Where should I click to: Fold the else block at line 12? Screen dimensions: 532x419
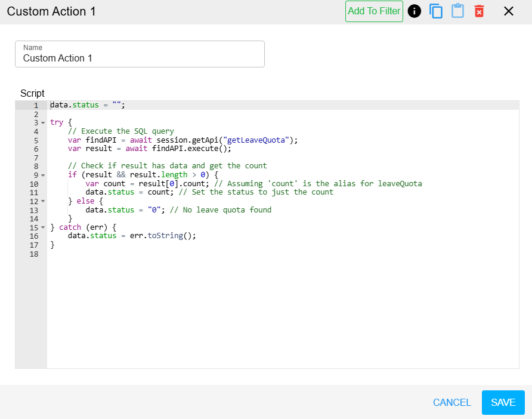pos(43,201)
